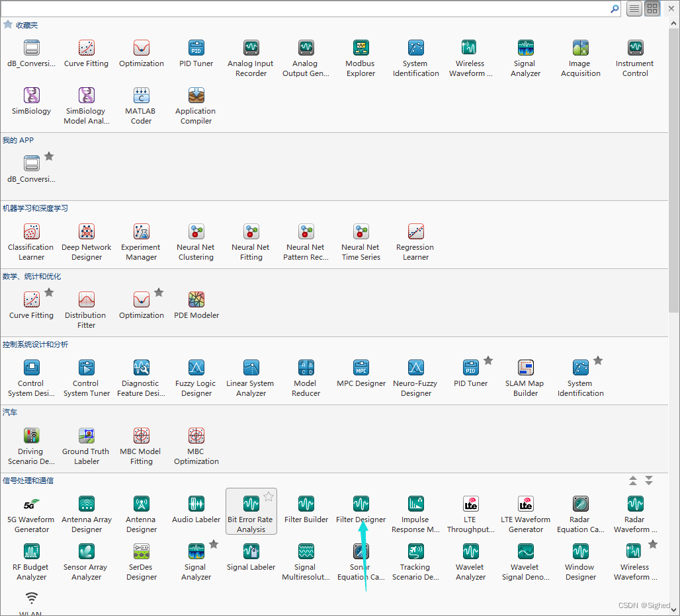Click scrollbar up arrow
The image size is (680, 616).
pyautogui.click(x=673, y=23)
